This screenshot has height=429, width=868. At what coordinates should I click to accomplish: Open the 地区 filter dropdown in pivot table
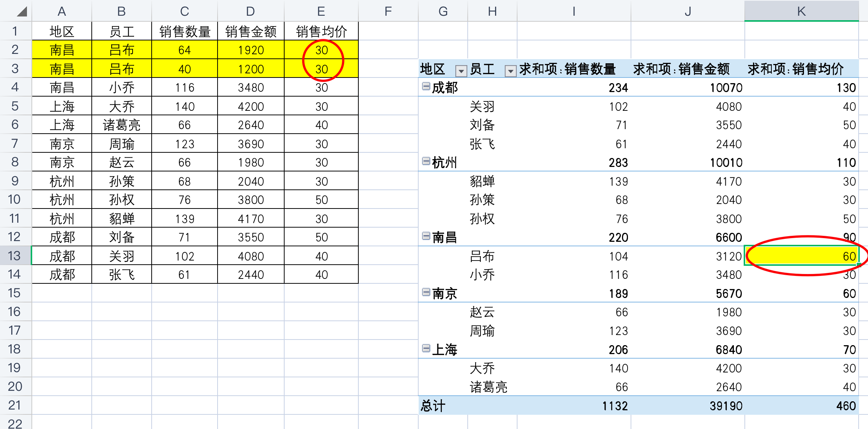pos(461,70)
